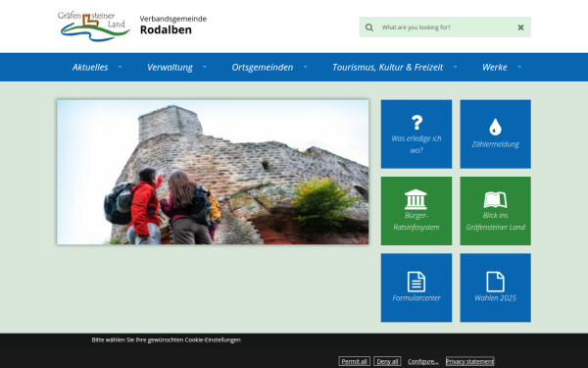Click the Gräfensteiner Land logo

pyautogui.click(x=94, y=26)
